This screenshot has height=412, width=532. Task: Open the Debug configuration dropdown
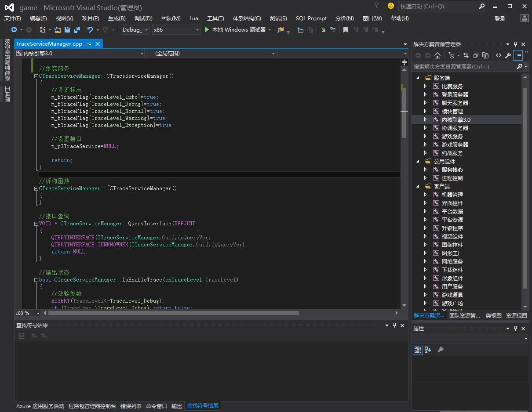(x=135, y=30)
